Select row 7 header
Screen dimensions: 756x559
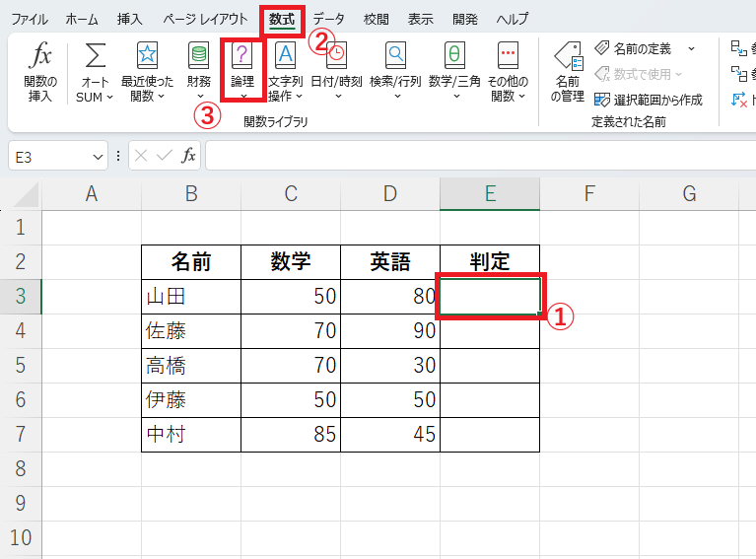pyautogui.click(x=21, y=434)
